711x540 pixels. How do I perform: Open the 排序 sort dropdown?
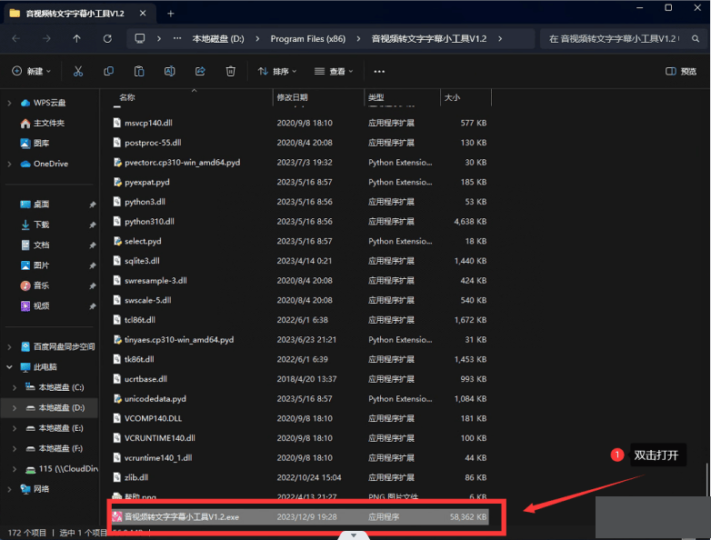[x=277, y=71]
